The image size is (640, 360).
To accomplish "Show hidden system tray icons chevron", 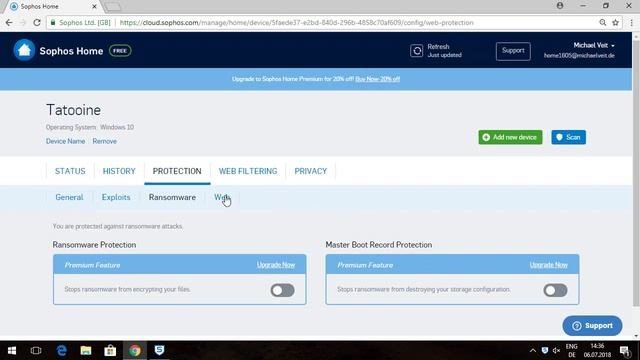I will (533, 351).
